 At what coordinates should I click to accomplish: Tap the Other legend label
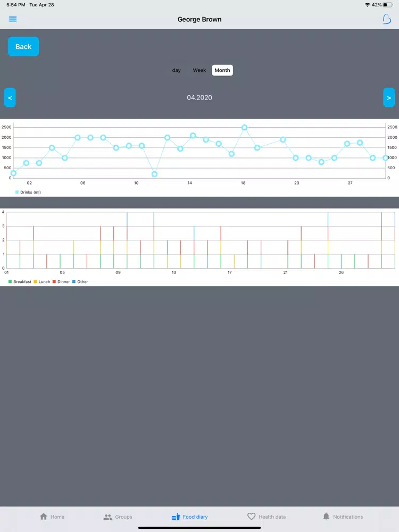(x=82, y=281)
